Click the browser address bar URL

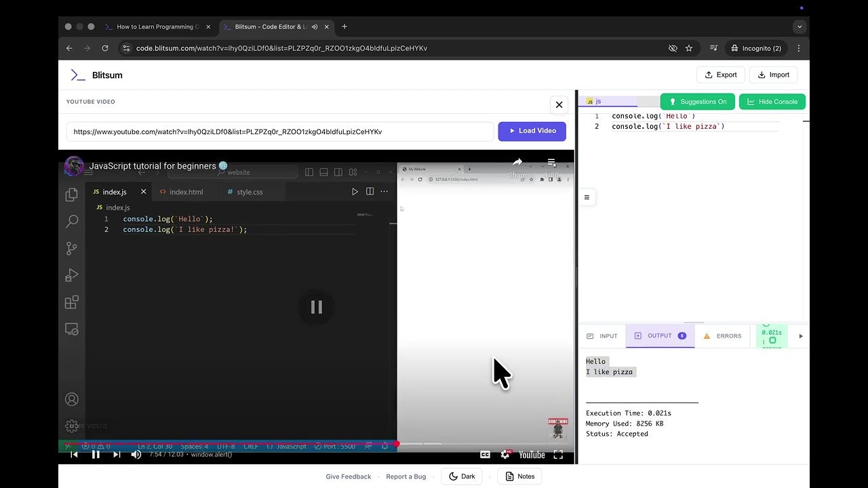click(x=281, y=48)
